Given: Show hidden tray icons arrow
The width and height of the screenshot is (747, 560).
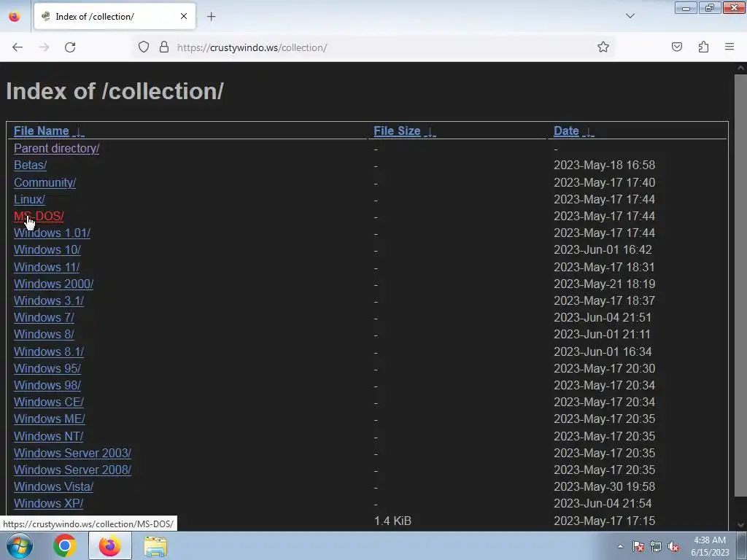Looking at the screenshot, I should pos(620,546).
